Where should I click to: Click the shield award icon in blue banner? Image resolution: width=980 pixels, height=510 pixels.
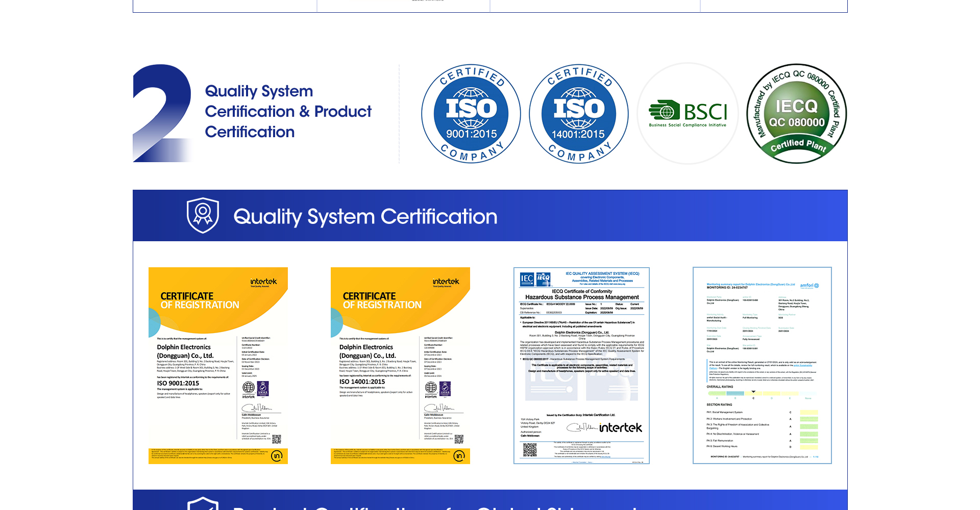click(203, 215)
